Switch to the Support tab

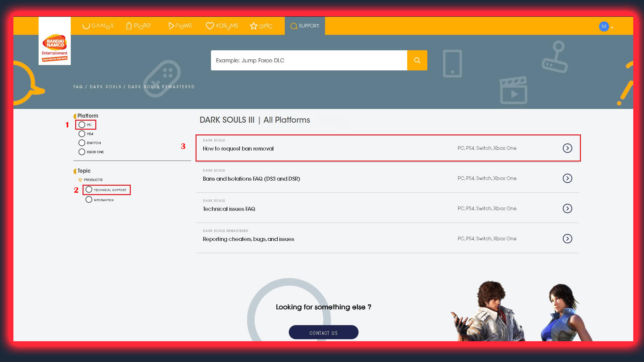pyautogui.click(x=305, y=26)
